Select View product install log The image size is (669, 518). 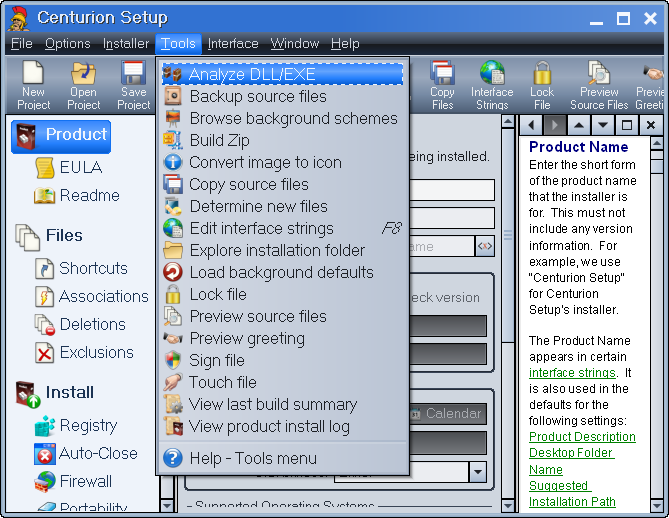coord(282,426)
